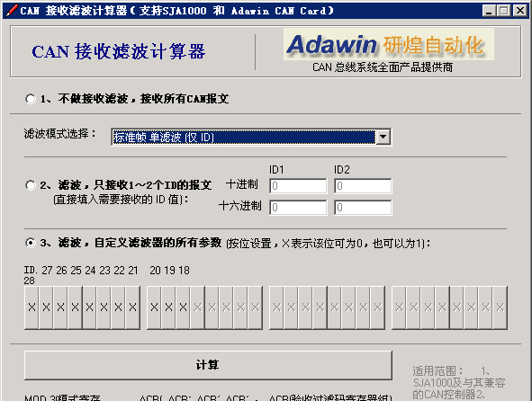Toggle the bit 20 X button
The image size is (532, 401).
(154, 307)
